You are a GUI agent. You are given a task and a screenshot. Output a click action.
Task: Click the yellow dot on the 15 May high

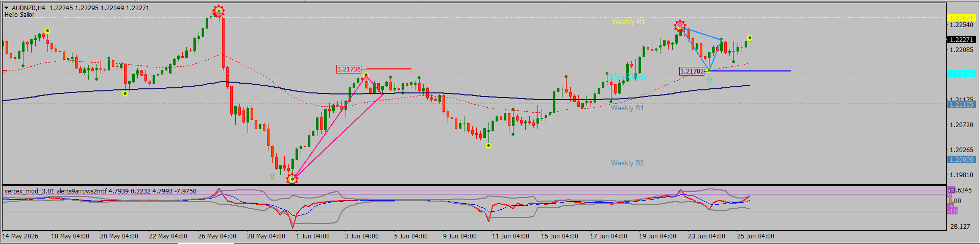[x=47, y=31]
